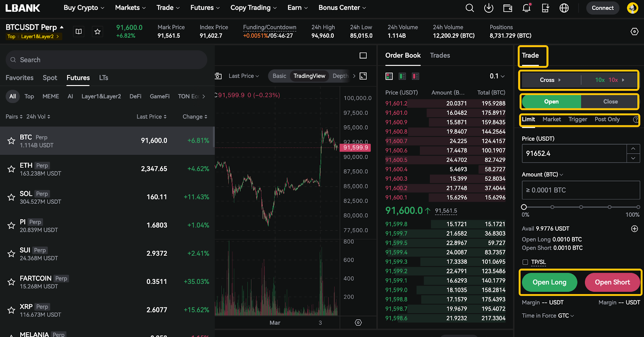This screenshot has width=644, height=337.
Task: Select the Trigger order type tab
Action: point(578,119)
